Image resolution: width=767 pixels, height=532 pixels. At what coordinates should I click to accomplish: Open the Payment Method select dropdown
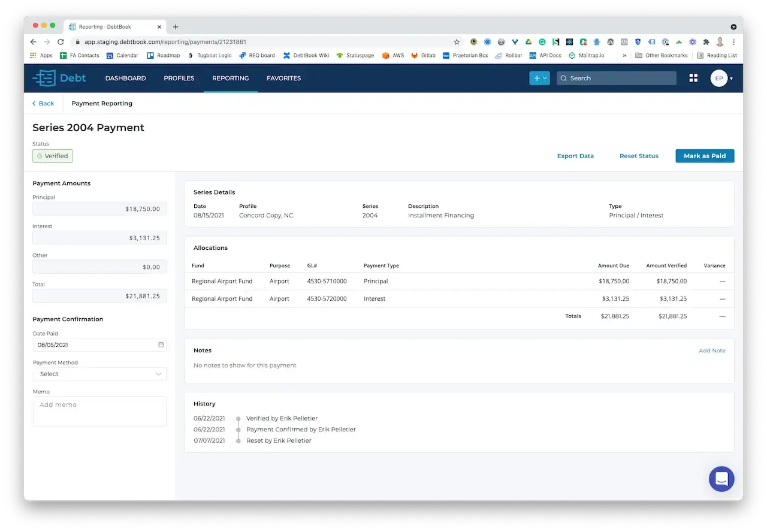pyautogui.click(x=99, y=374)
